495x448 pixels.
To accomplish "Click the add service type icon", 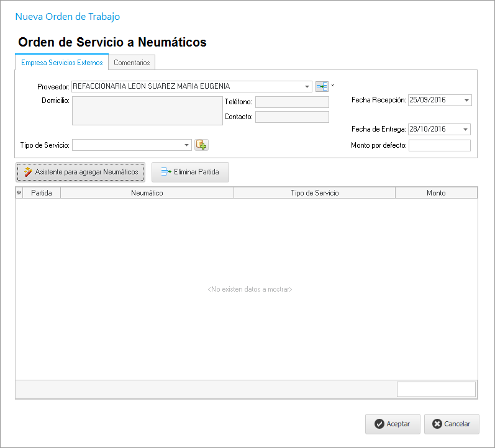I will point(201,145).
